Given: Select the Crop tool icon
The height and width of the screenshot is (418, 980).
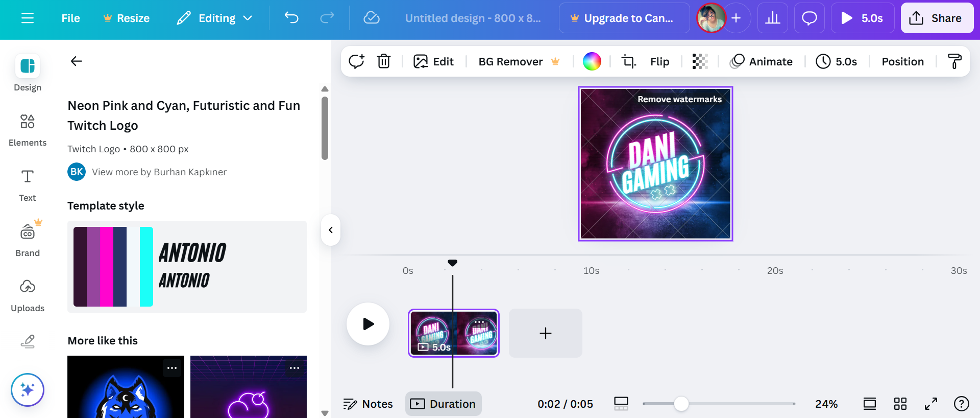Looking at the screenshot, I should click(x=629, y=61).
